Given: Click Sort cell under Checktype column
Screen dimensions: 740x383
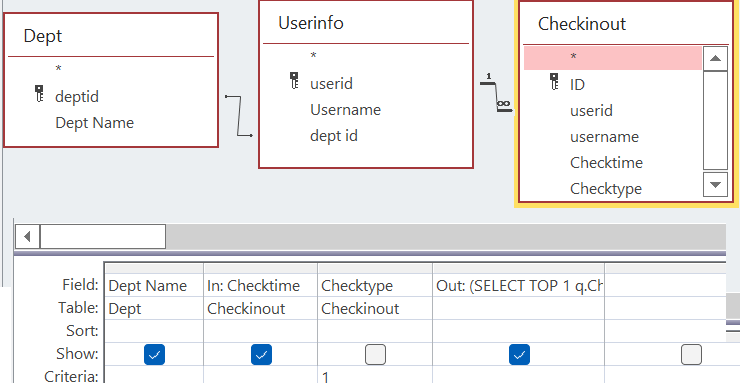Looking at the screenshot, I should pos(375,331).
